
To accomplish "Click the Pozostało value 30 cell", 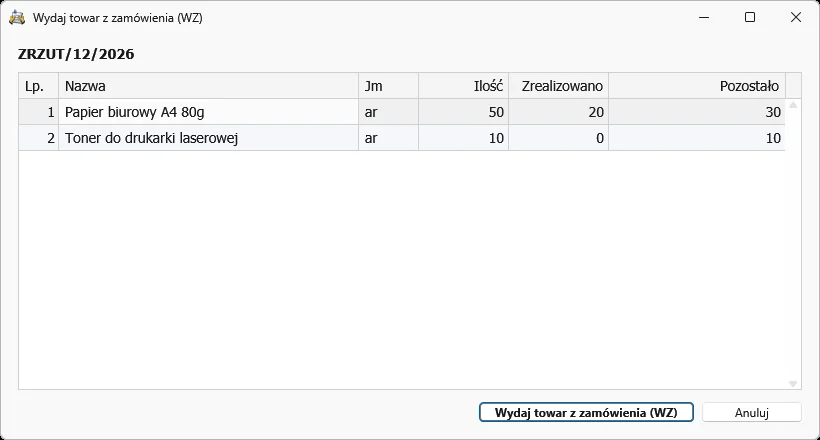I will click(697, 112).
